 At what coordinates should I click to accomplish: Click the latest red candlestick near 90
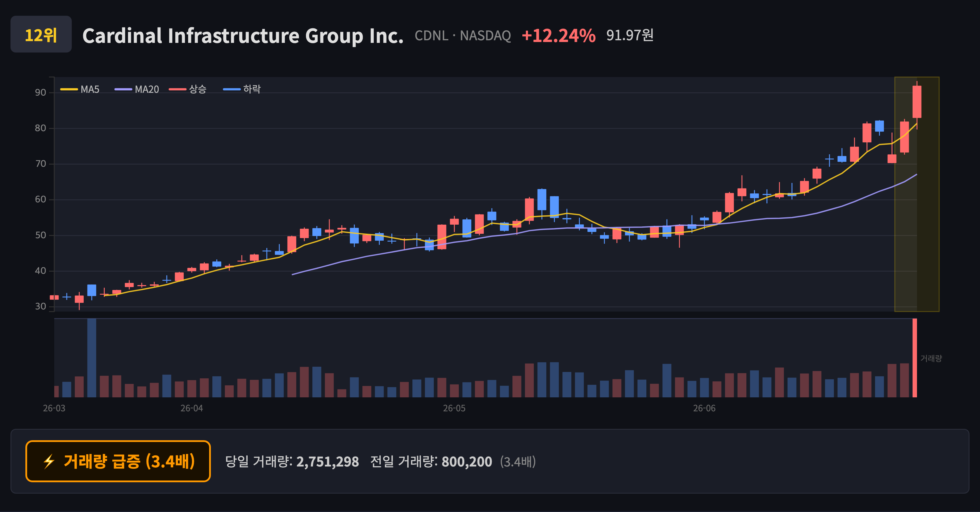pos(917,102)
